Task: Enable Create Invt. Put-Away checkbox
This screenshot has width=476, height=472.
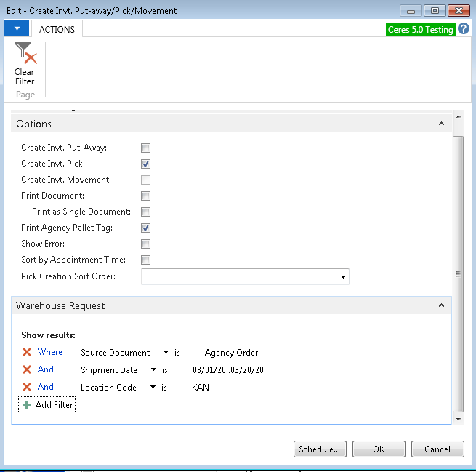Action: [146, 148]
